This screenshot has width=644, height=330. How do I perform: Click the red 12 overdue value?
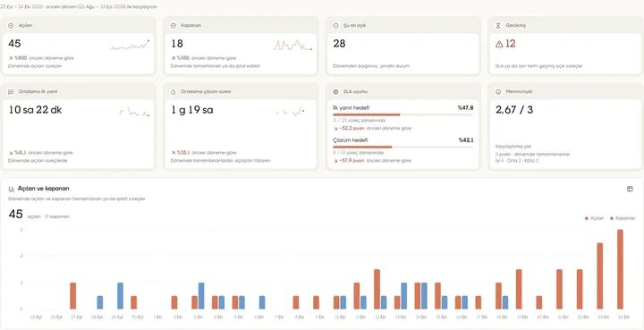pos(510,44)
